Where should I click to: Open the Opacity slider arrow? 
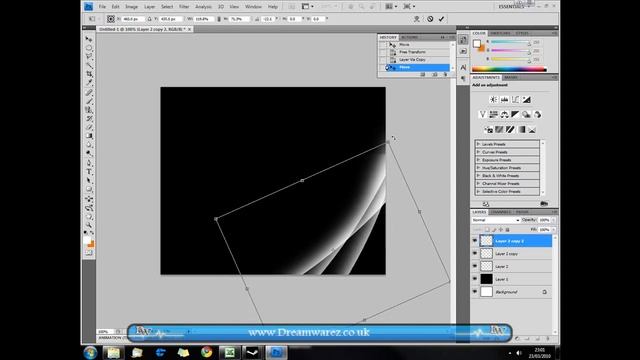[553, 220]
